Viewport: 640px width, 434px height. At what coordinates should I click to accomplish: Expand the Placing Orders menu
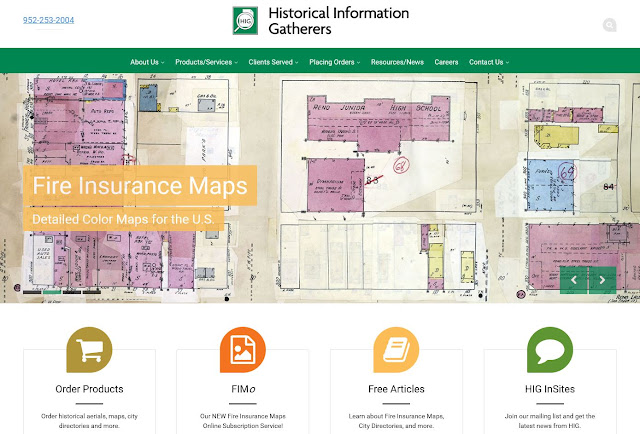pyautogui.click(x=335, y=62)
